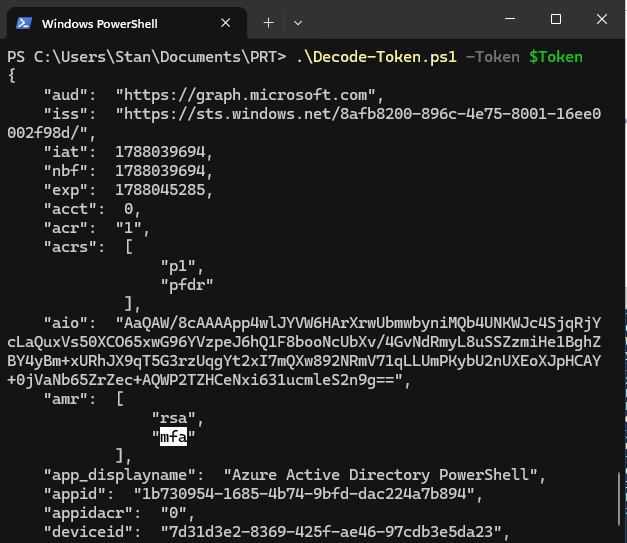Image resolution: width=627 pixels, height=543 pixels.
Task: Click the PowerShell icon in the tab
Action: coord(24,23)
